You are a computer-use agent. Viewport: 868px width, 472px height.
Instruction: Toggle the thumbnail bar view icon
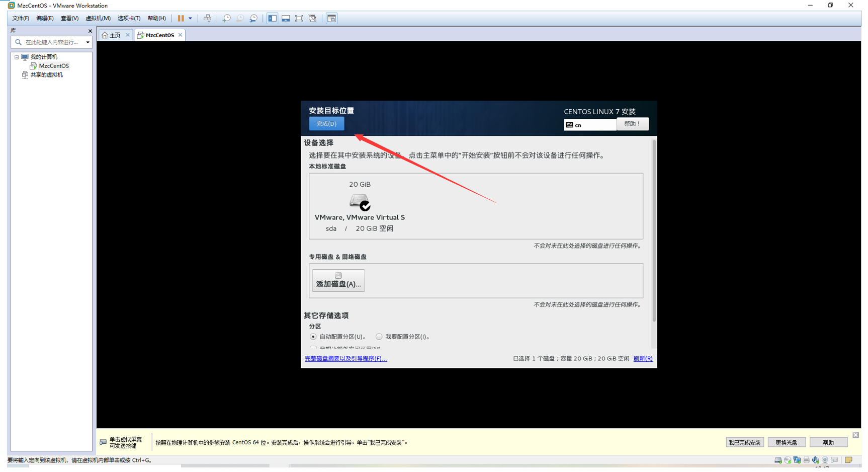click(286, 18)
